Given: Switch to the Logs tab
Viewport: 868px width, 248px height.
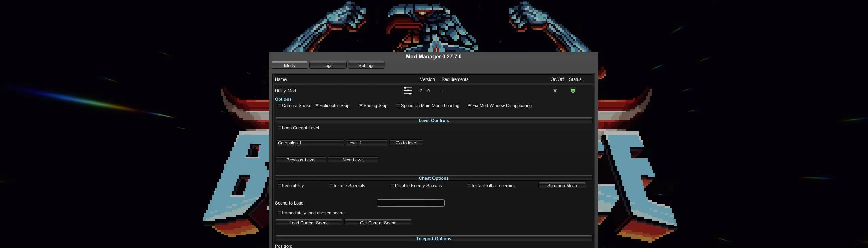Looking at the screenshot, I should [x=328, y=65].
